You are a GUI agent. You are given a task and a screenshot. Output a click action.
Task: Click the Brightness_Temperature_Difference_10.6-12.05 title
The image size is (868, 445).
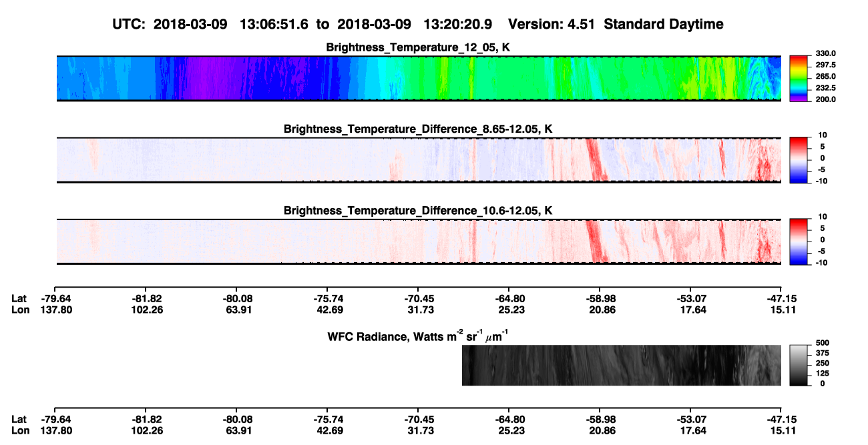[x=418, y=211]
